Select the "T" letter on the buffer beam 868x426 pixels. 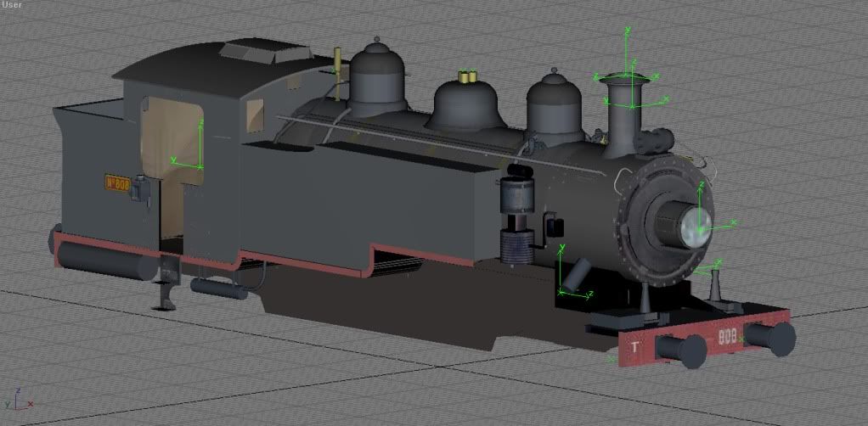[x=635, y=347]
